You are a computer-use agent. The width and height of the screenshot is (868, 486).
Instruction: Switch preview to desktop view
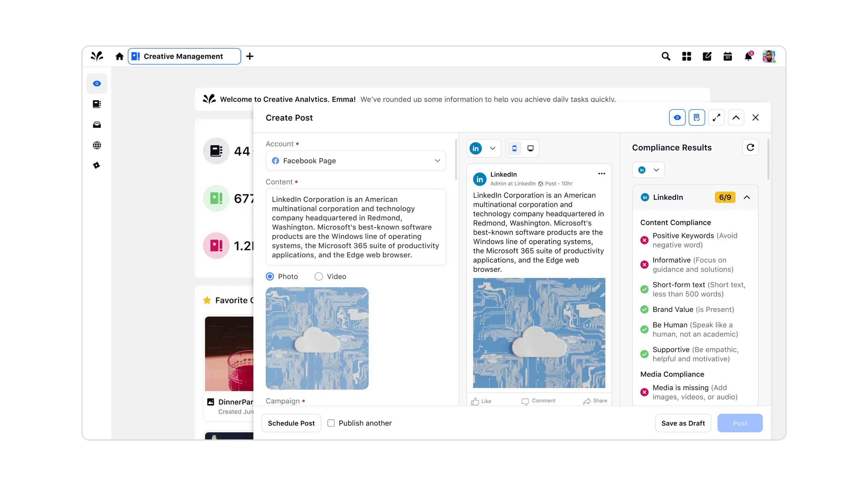coord(530,148)
